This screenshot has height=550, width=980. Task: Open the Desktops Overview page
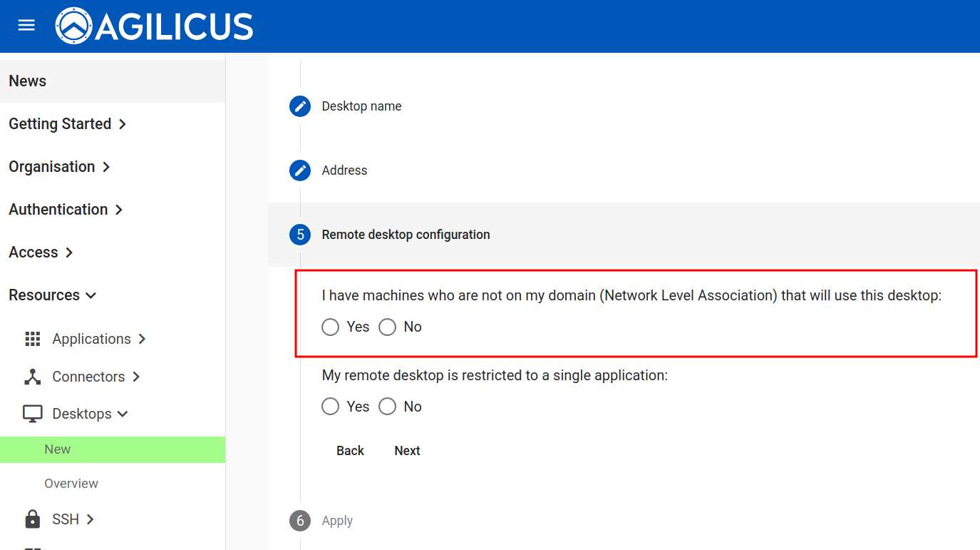coord(71,484)
